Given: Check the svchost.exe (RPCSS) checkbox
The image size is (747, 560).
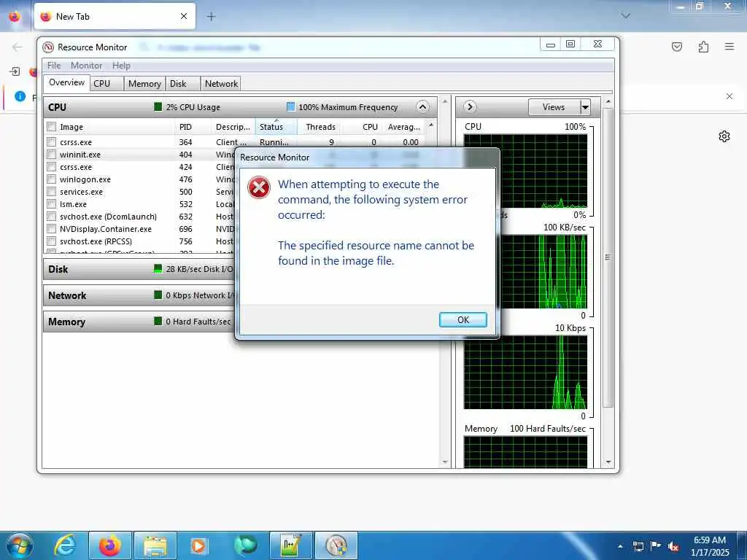Looking at the screenshot, I should tap(52, 241).
